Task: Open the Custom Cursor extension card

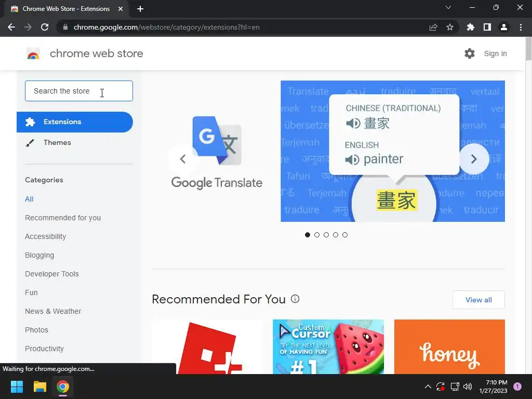Action: (328, 347)
